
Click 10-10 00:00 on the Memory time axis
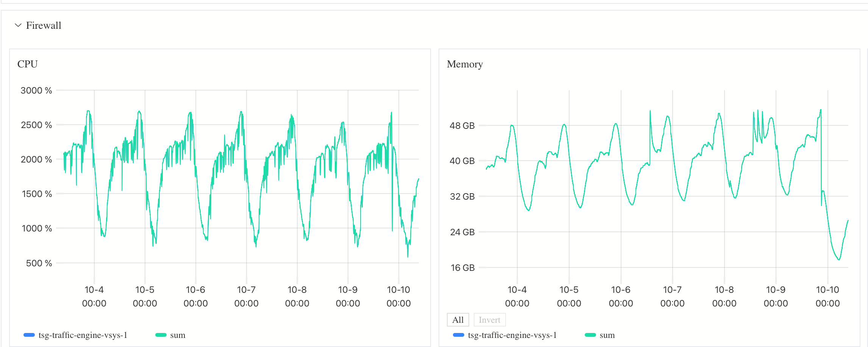point(827,296)
